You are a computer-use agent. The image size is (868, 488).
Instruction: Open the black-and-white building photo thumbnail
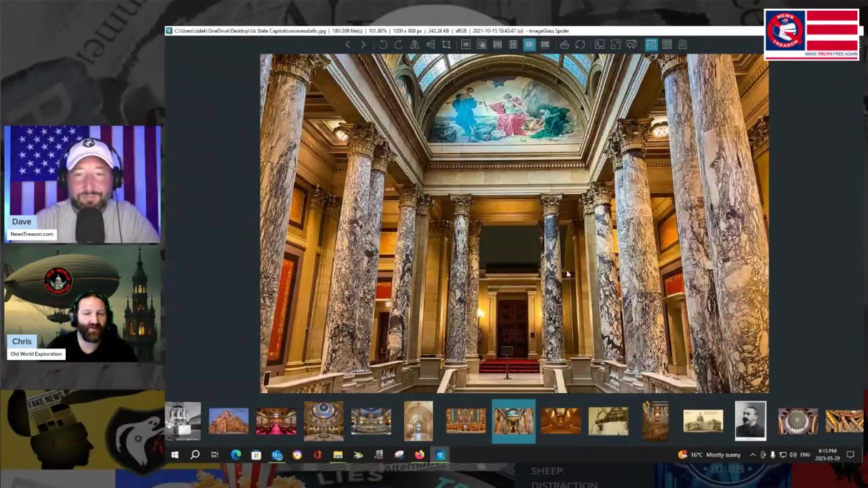point(183,421)
